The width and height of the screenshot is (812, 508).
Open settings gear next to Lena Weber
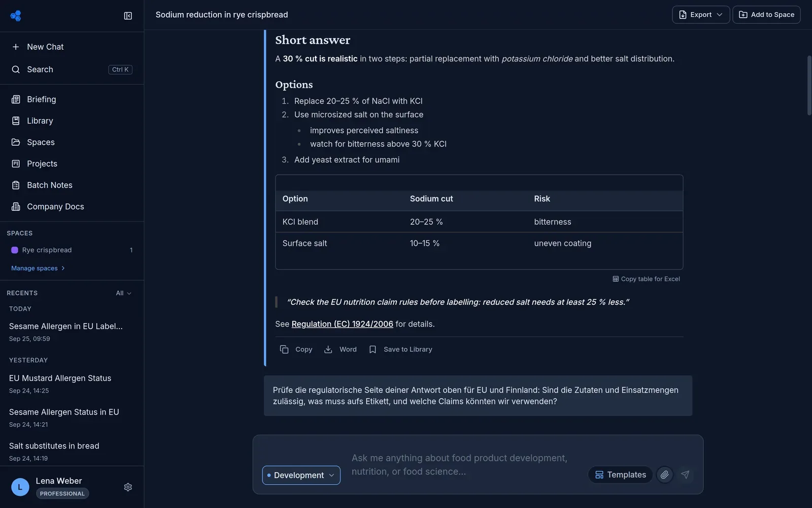[x=128, y=487]
